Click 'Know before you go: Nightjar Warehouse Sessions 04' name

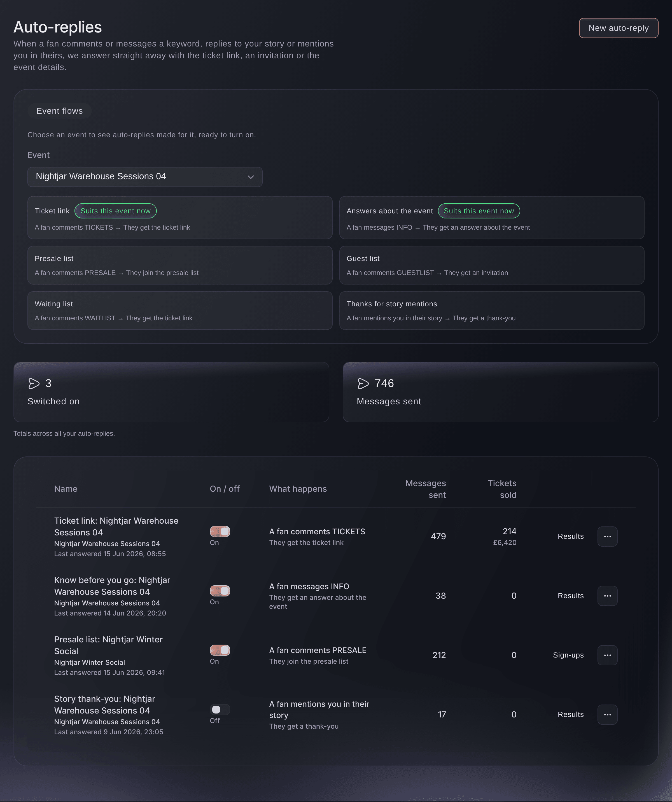[x=112, y=586]
